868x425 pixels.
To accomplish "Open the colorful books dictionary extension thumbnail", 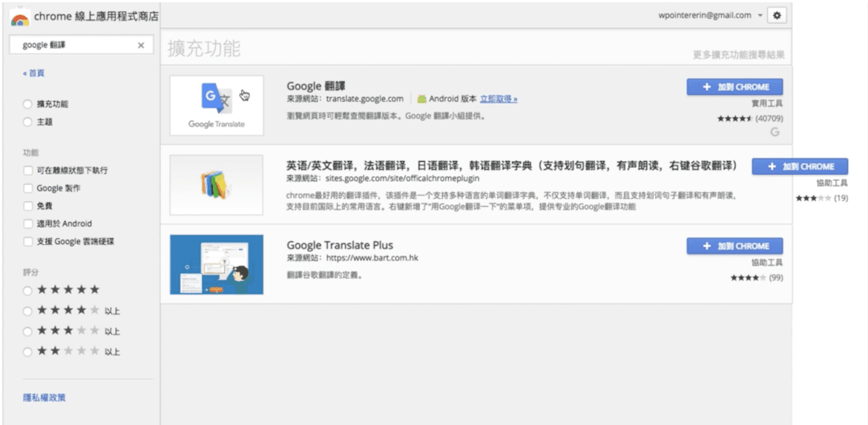I will [x=217, y=185].
